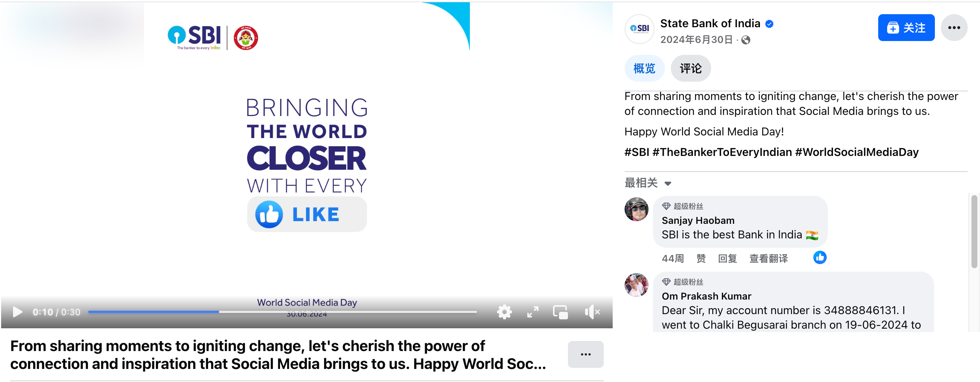Open State Bank of India page name
The height and width of the screenshot is (382, 980).
coord(710,24)
